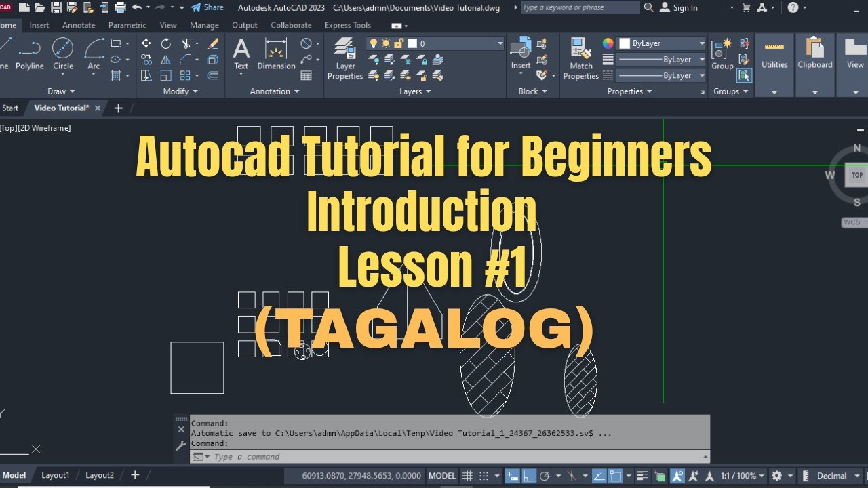This screenshot has width=868, height=488.
Task: Open the Hatch tool in Draw panel
Action: point(116,75)
